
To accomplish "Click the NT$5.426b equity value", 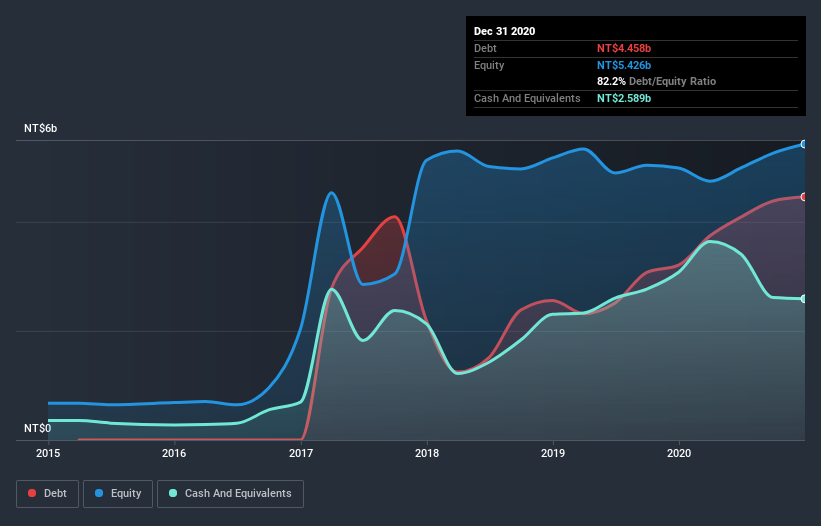I will click(624, 65).
